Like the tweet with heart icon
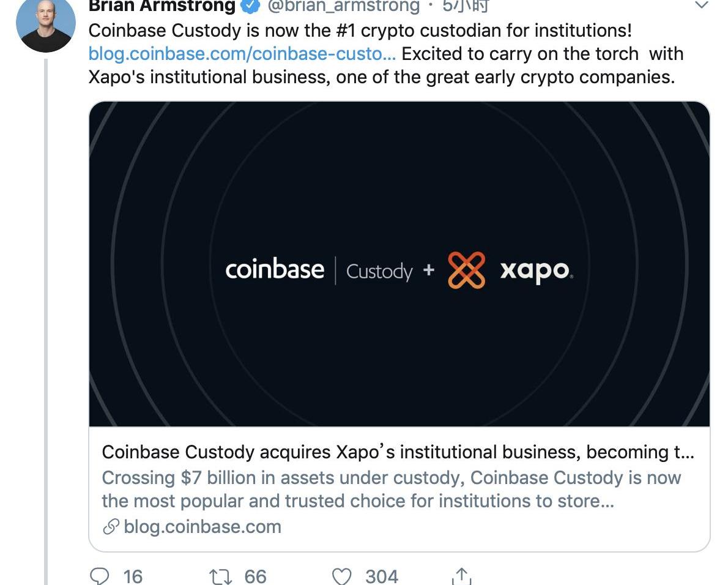This screenshot has height=585, width=728. click(342, 576)
